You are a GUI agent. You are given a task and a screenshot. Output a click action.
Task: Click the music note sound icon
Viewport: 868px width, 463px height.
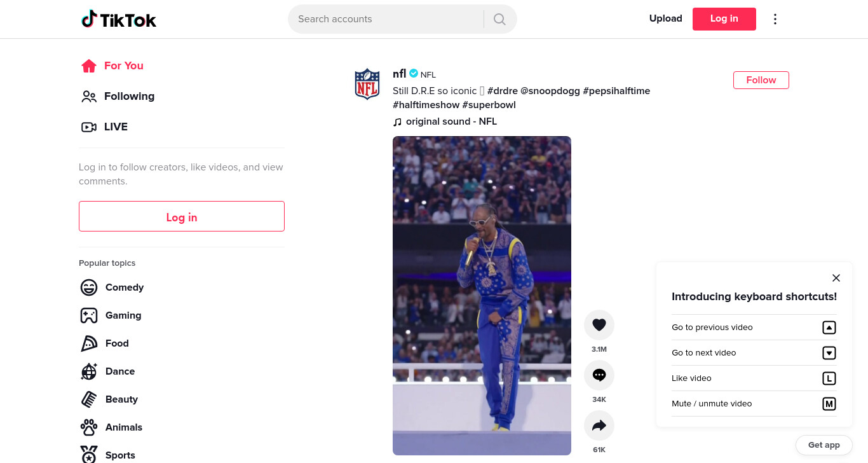(397, 121)
